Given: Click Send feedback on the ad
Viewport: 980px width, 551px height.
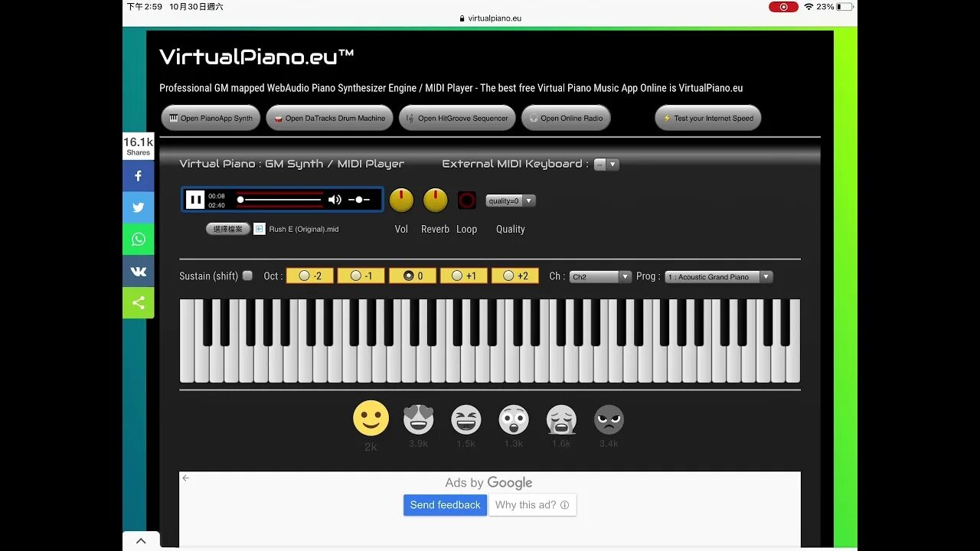Looking at the screenshot, I should [445, 505].
